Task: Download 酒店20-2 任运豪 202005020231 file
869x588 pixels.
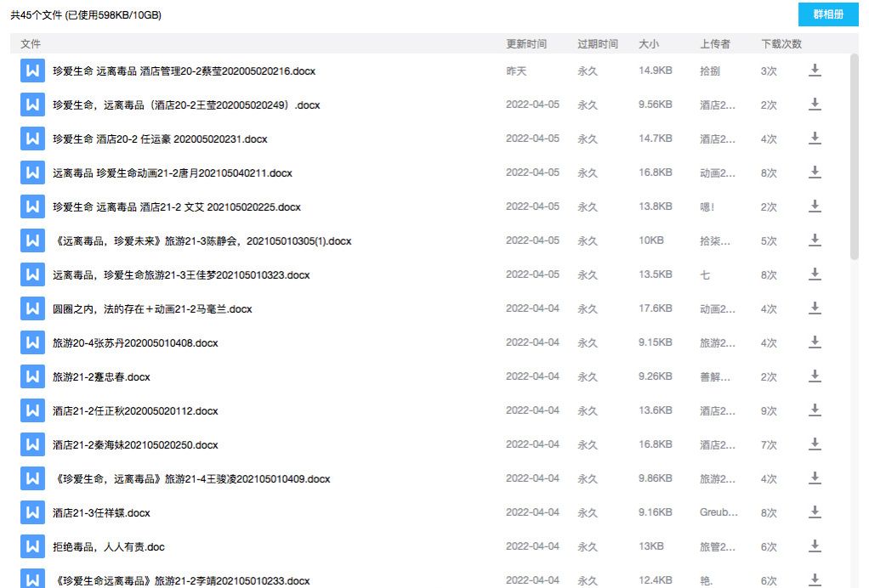Action: (x=815, y=139)
